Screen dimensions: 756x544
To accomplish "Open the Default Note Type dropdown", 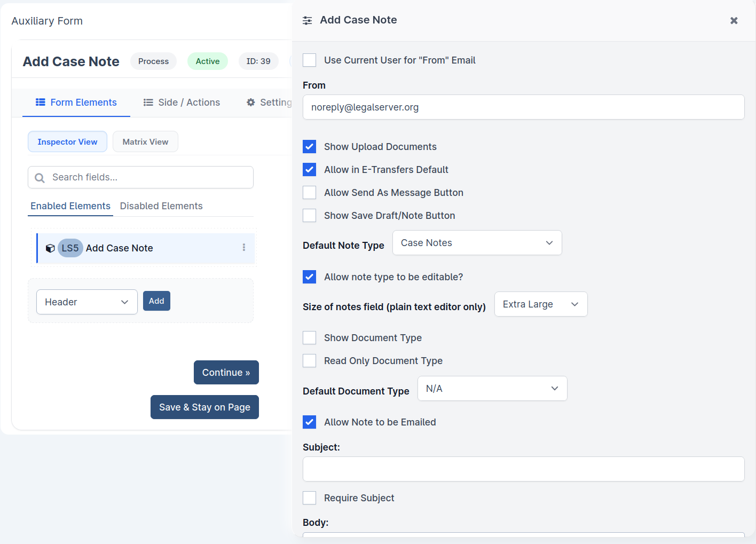I will [x=477, y=243].
